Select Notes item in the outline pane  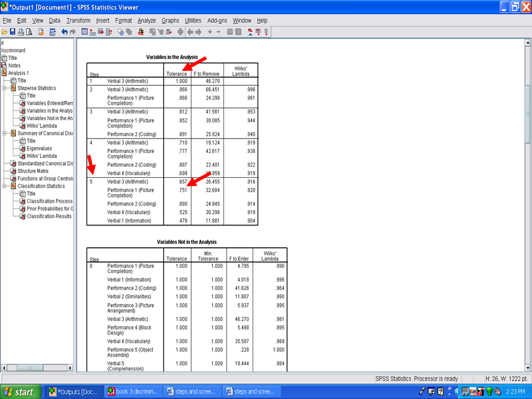[x=14, y=65]
